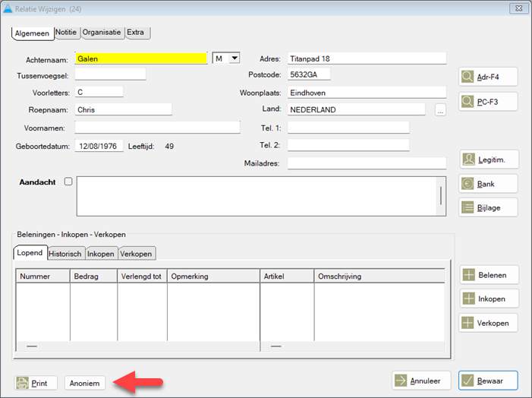
Task: Open the Bijlage attachments button
Action: [x=488, y=207]
